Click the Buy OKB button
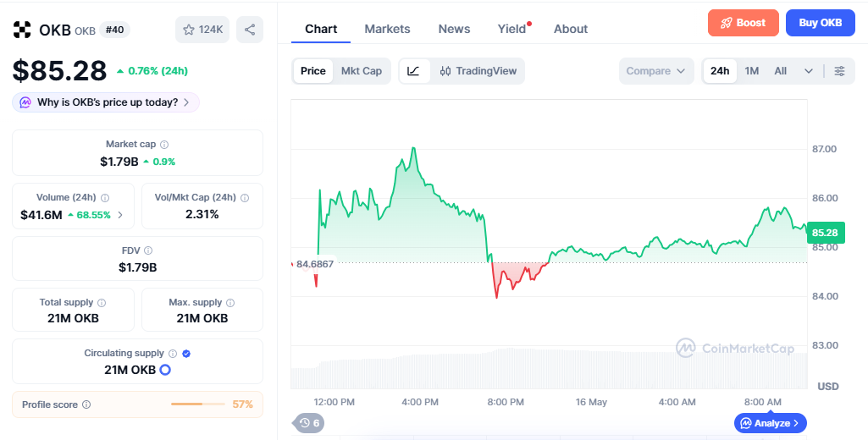The image size is (868, 440). pos(821,23)
